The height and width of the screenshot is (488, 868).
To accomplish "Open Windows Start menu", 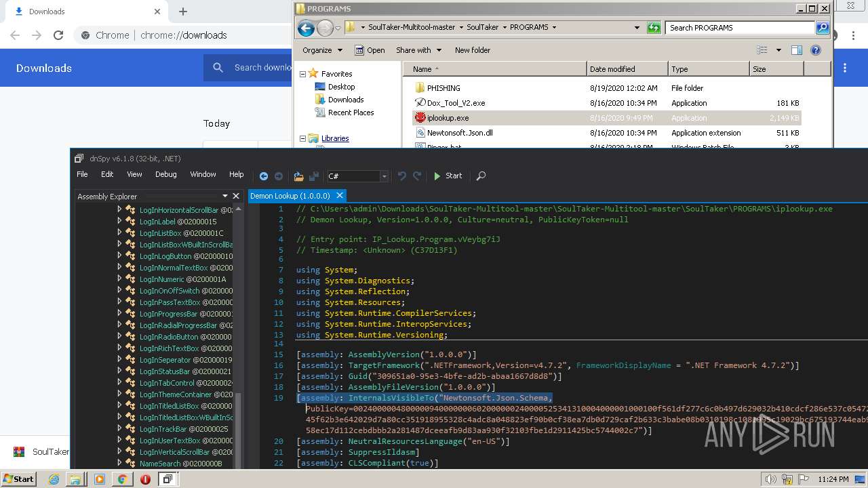I will (18, 479).
